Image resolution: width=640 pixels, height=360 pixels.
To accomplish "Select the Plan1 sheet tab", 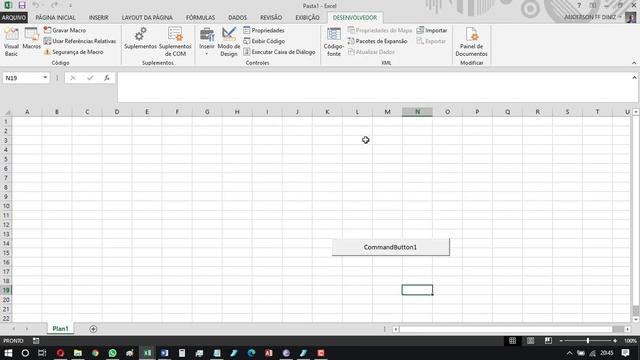I will (x=60, y=329).
